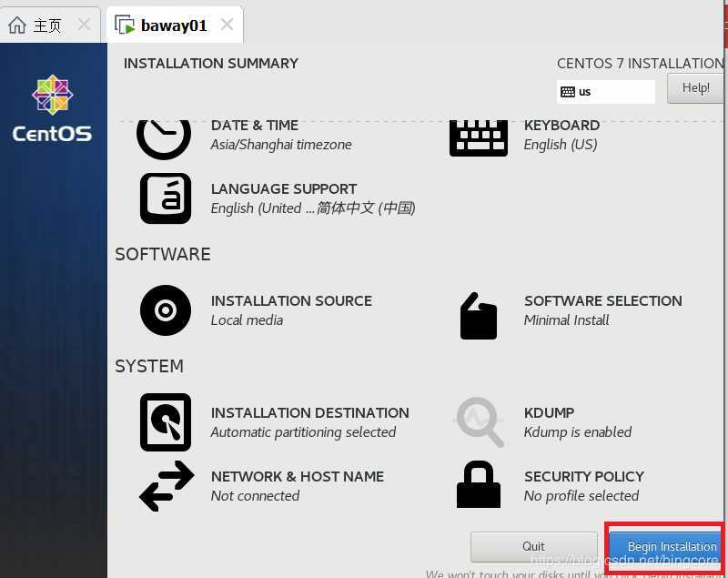Click the Help! button
The image size is (728, 578).
tap(695, 88)
